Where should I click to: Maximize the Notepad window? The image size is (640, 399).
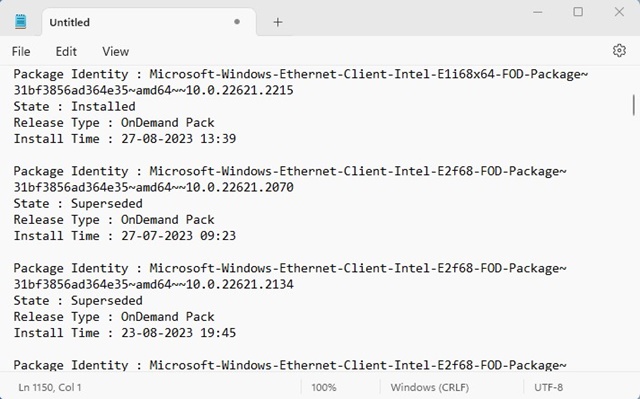(x=578, y=12)
